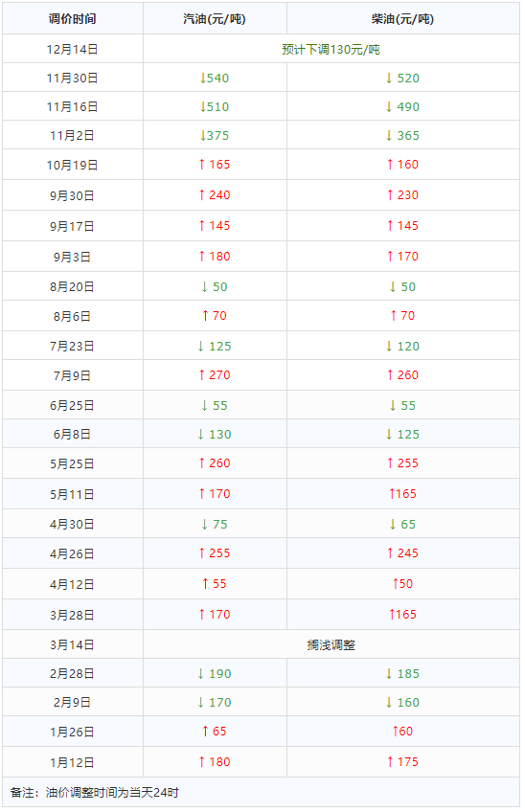525x812 pixels.
Task: Select the 9月17日 date cell
Action: pos(73,226)
